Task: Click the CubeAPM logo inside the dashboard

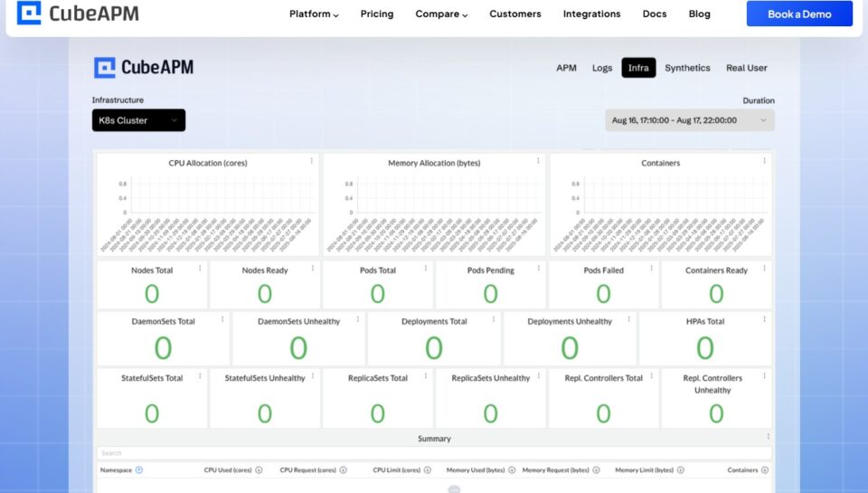Action: tap(144, 68)
